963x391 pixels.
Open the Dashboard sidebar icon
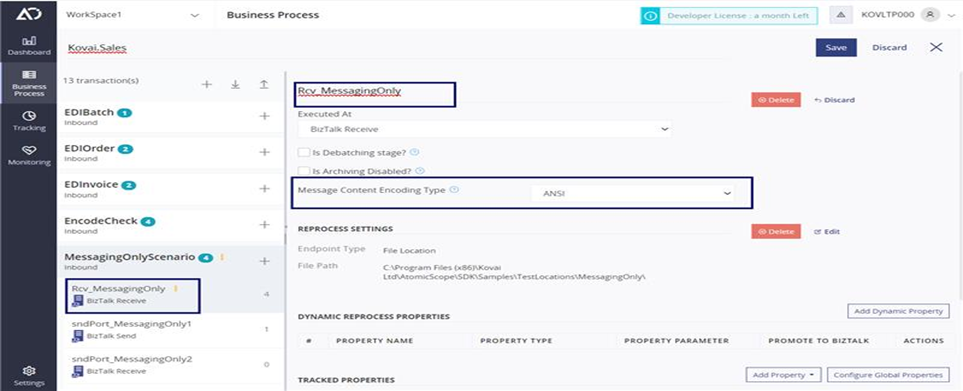coord(29,46)
